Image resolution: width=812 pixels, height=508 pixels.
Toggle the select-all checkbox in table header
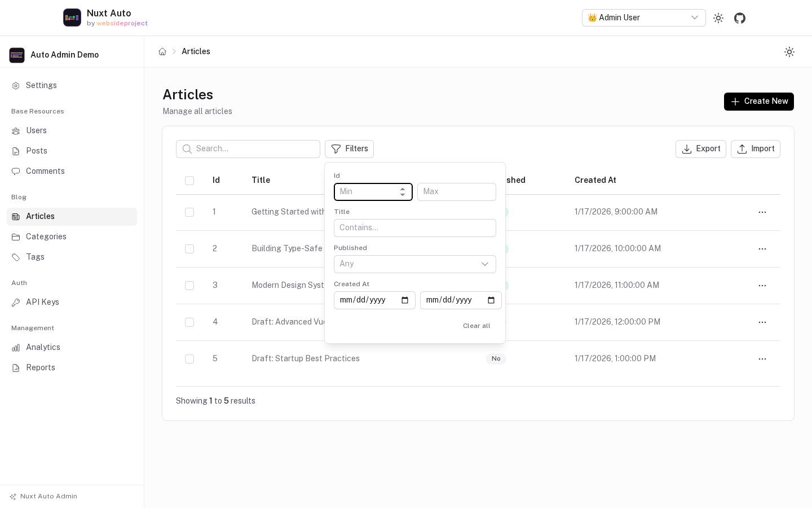(189, 181)
